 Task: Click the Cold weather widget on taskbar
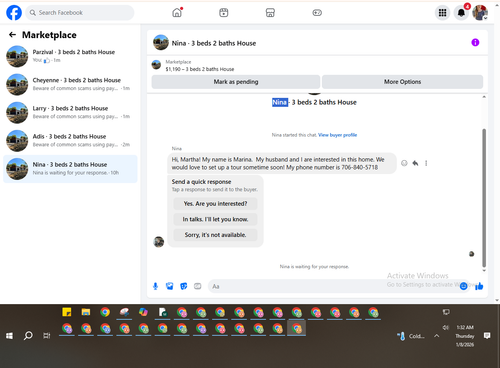[410, 336]
